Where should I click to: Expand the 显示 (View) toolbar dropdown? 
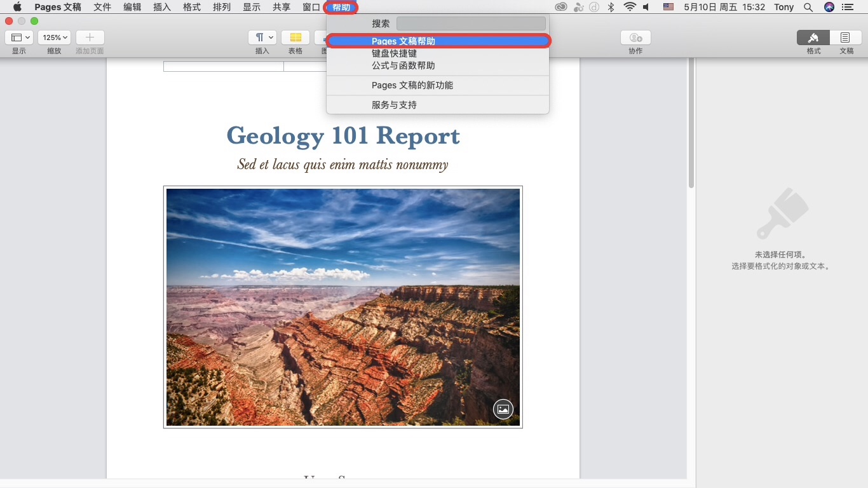tap(19, 37)
